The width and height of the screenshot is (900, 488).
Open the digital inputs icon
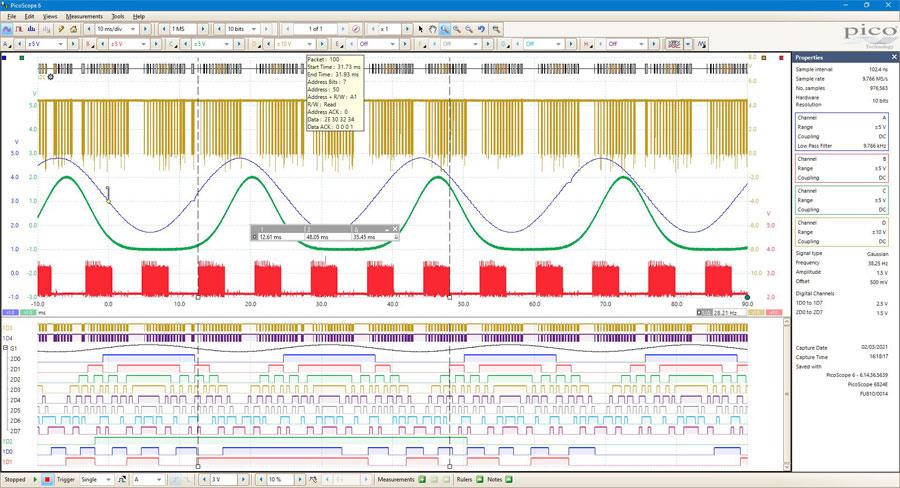673,44
